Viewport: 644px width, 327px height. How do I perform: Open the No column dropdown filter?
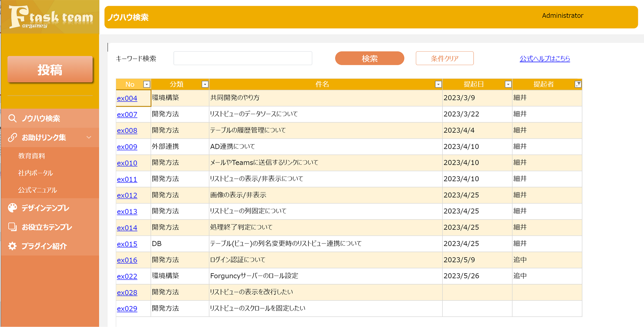point(147,84)
